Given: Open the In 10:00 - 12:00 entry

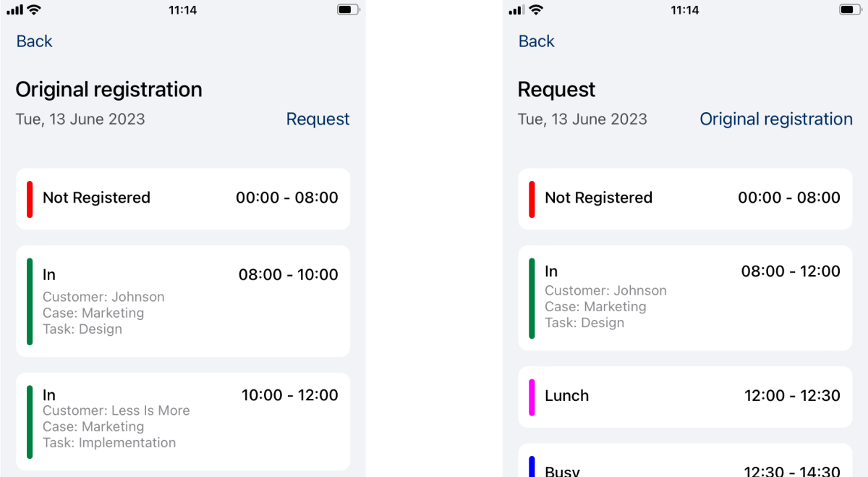Looking at the screenshot, I should pyautogui.click(x=183, y=422).
